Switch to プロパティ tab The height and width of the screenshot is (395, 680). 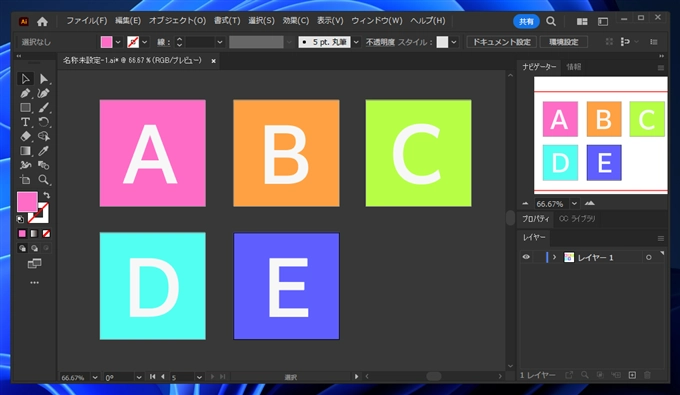(536, 219)
